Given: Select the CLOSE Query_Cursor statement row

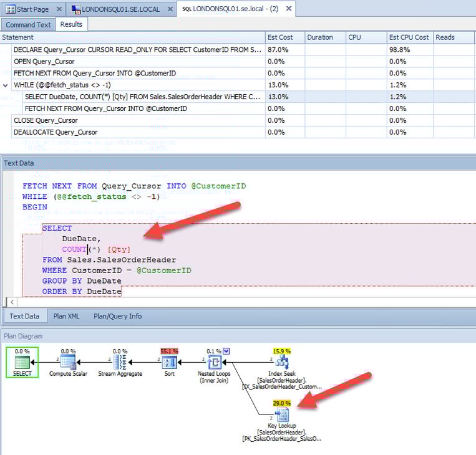Looking at the screenshot, I should pyautogui.click(x=243, y=120).
